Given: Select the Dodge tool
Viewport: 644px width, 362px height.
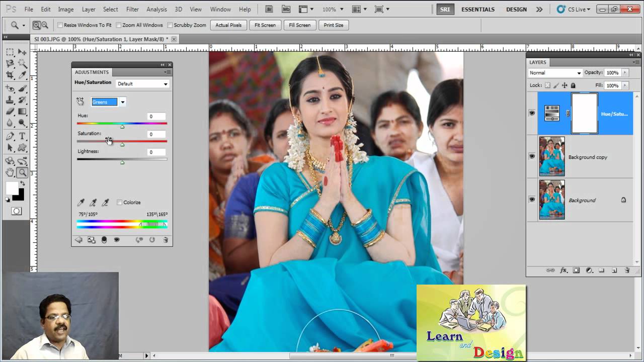Looking at the screenshot, I should 23,123.
